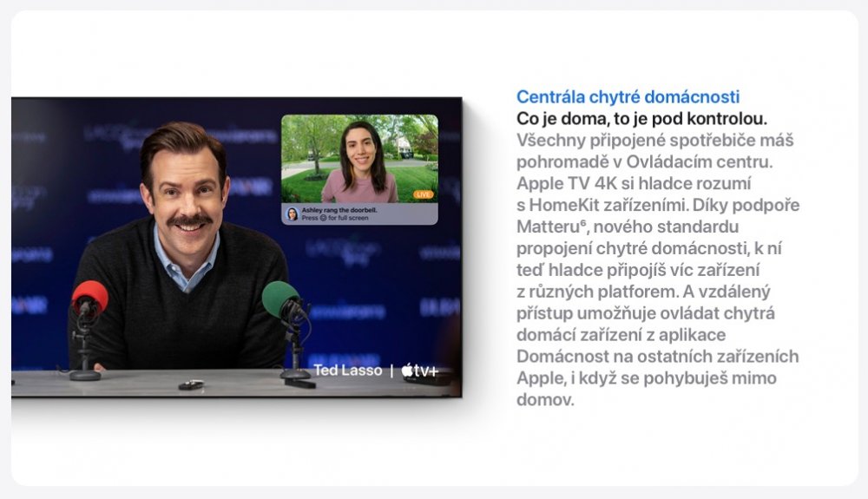Click the line 'z různých platforem. A vzdálený'
The height and width of the screenshot is (499, 868).
coord(643,292)
